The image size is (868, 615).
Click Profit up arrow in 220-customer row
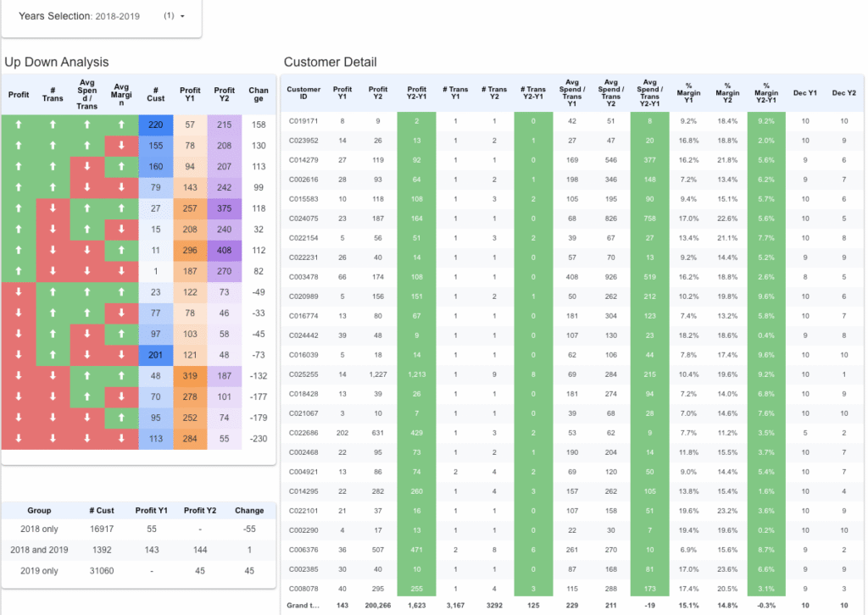(x=18, y=125)
